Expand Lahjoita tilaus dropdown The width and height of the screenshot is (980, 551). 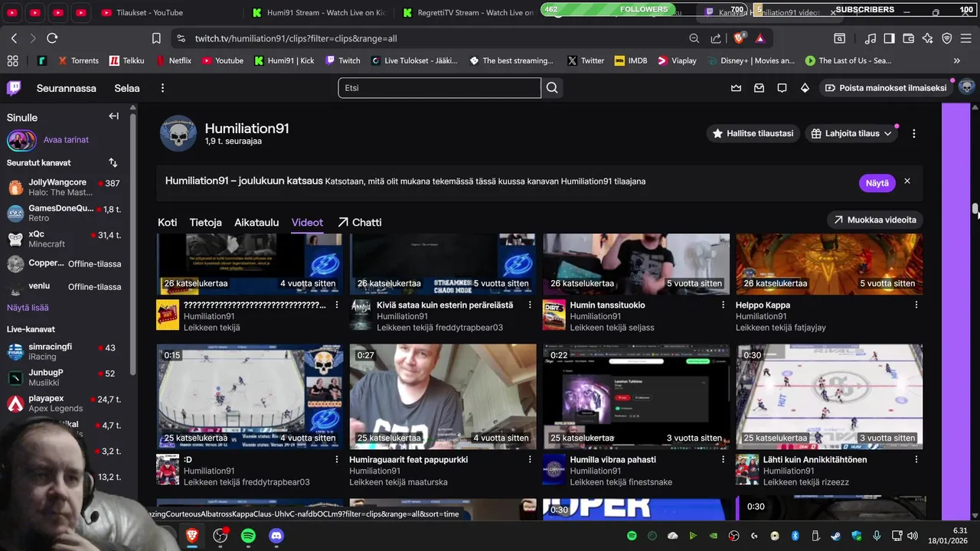pos(851,133)
